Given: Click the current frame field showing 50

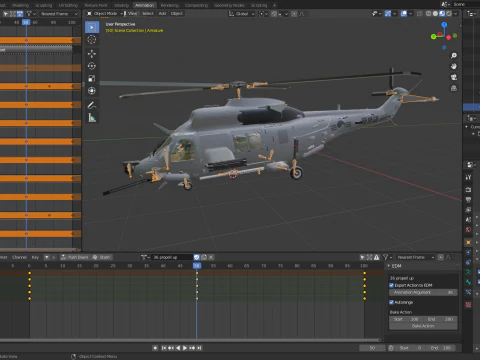Looking at the screenshot, I should click(x=372, y=348).
